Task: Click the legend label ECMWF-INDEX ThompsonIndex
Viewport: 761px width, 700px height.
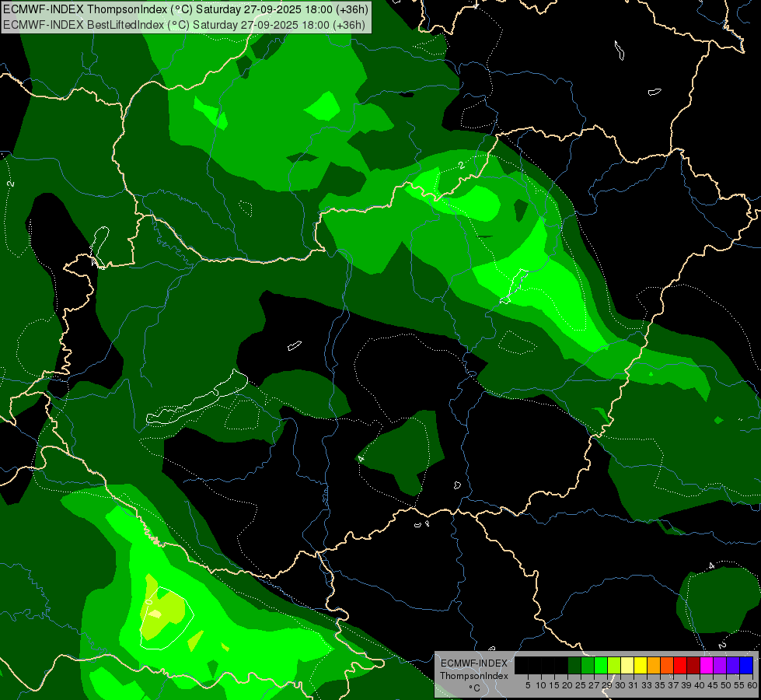Action: point(474,670)
